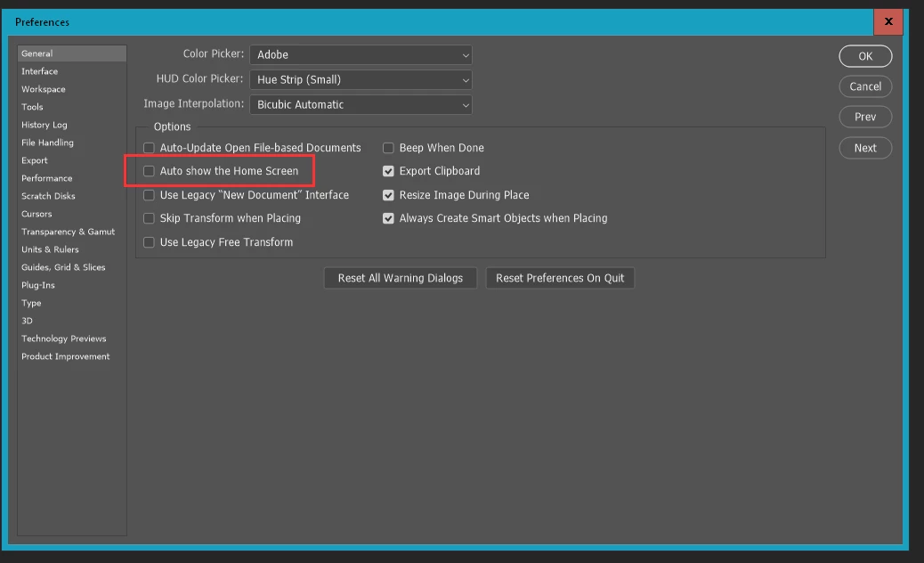The width and height of the screenshot is (924, 563).
Task: Open Image Interpolation dropdown
Action: point(361,104)
